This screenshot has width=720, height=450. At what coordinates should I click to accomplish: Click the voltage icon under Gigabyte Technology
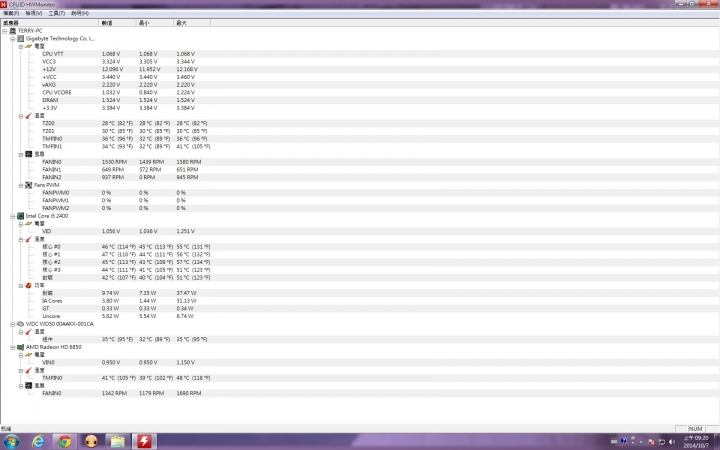(28, 46)
